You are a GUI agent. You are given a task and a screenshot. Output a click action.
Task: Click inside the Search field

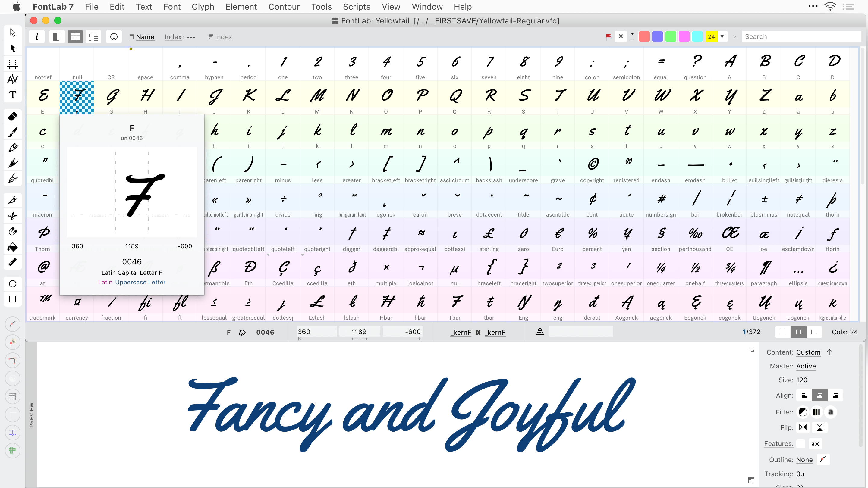click(802, 36)
